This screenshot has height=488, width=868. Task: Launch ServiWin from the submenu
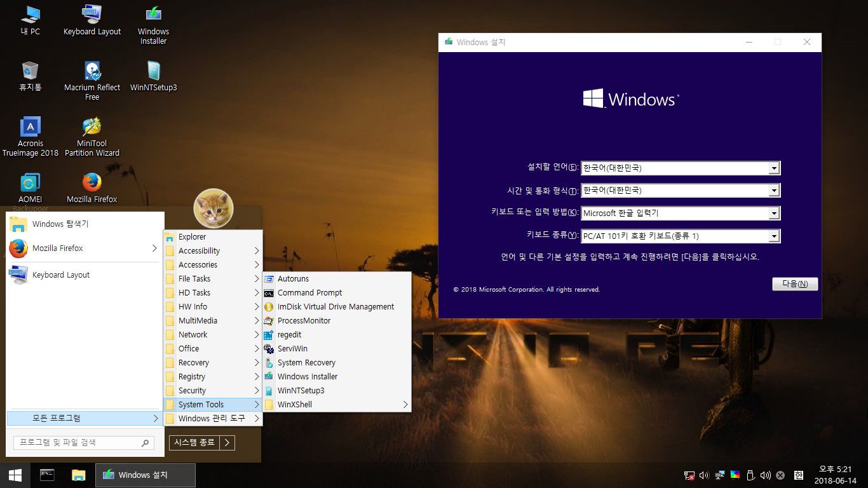point(337,348)
